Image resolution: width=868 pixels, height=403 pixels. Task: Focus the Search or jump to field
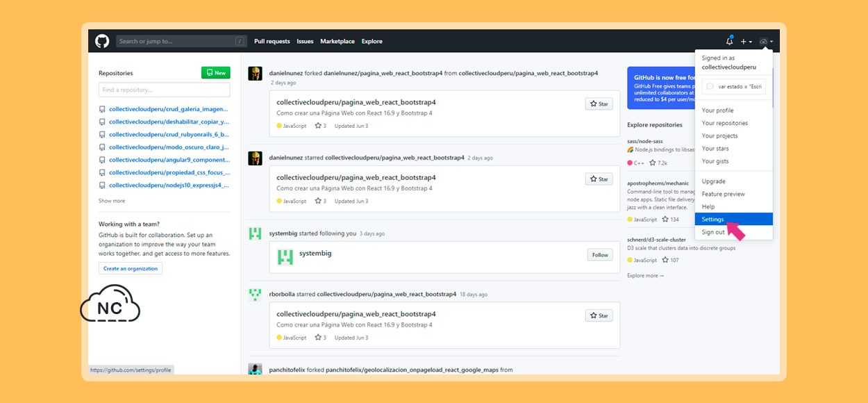click(181, 41)
